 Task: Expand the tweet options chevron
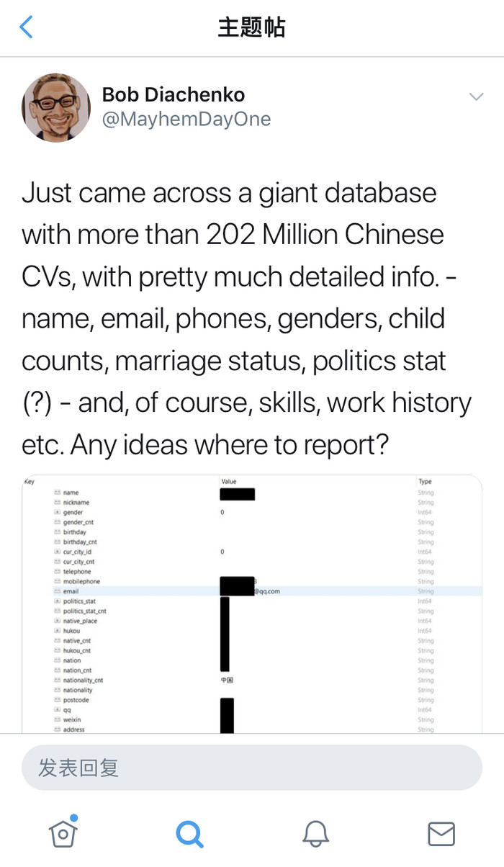(x=476, y=96)
